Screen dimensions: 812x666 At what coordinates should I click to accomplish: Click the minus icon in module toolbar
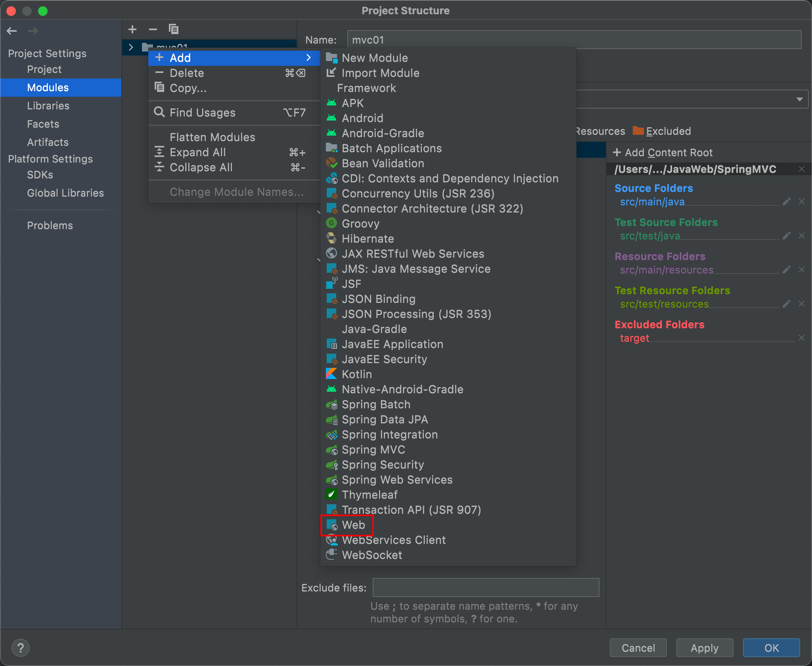click(x=153, y=29)
